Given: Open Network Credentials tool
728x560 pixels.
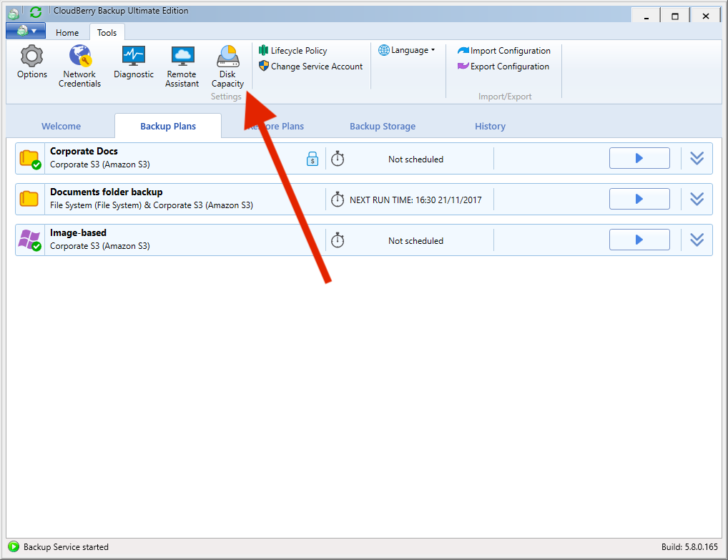Looking at the screenshot, I should click(79, 66).
